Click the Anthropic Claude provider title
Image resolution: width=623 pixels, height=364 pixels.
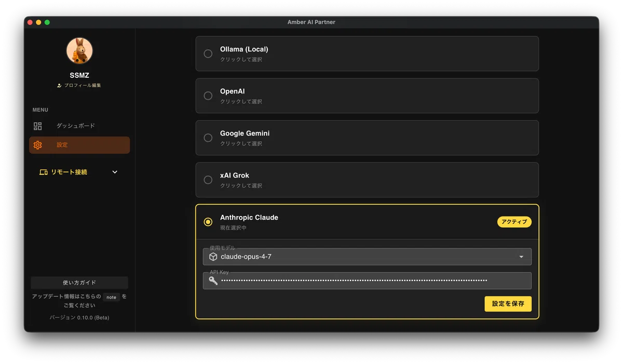point(249,218)
